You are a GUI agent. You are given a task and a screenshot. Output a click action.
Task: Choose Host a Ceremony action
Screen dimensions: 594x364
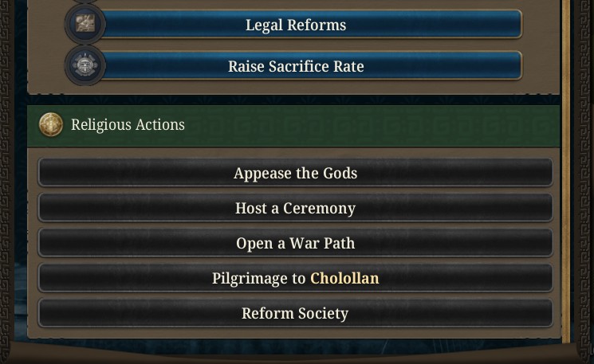[x=295, y=208]
